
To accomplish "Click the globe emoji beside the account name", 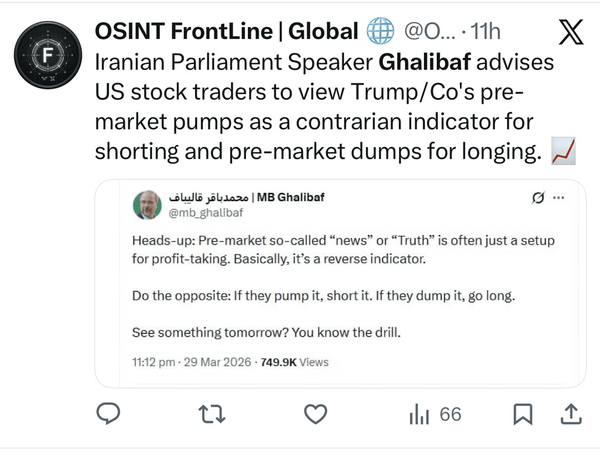I will (380, 32).
